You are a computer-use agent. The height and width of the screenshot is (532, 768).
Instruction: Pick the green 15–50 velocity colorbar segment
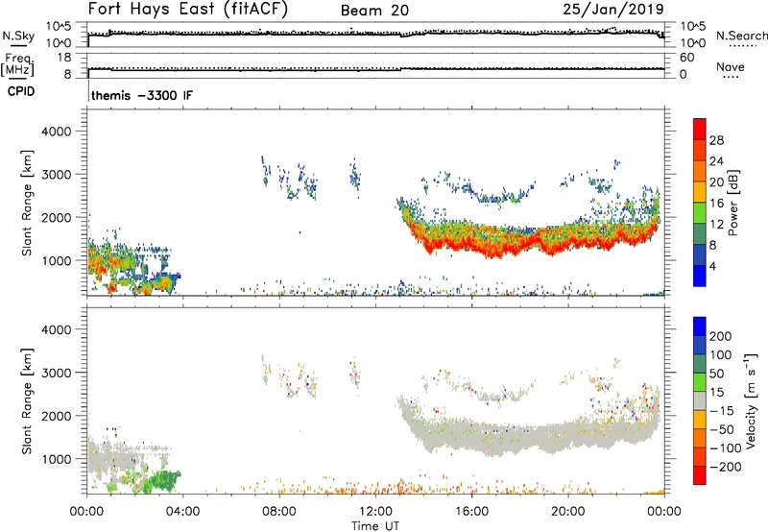click(700, 381)
